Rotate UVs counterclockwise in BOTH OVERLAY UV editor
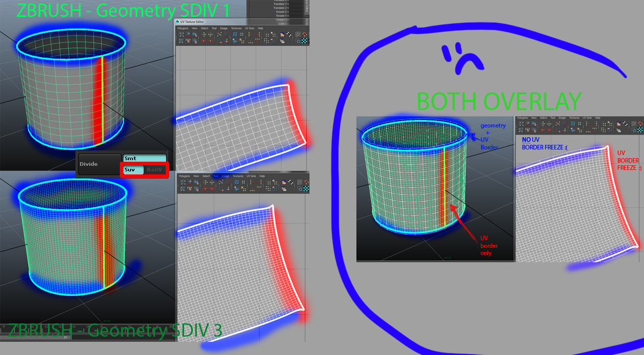 pos(543,130)
